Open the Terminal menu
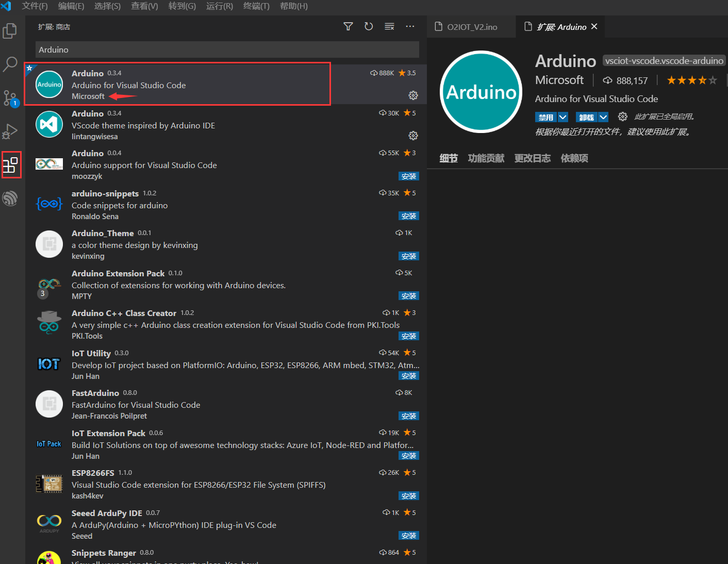This screenshot has width=728, height=564. (256, 6)
